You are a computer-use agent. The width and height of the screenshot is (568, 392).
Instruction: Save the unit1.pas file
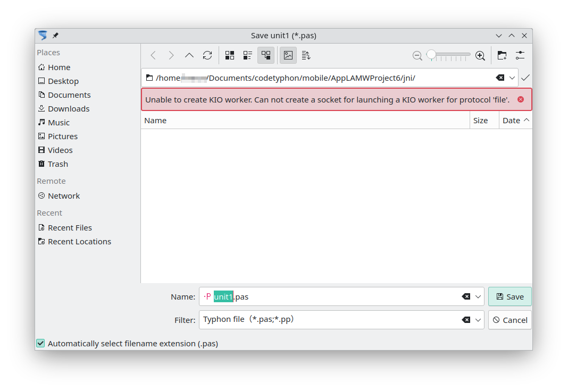coord(510,296)
